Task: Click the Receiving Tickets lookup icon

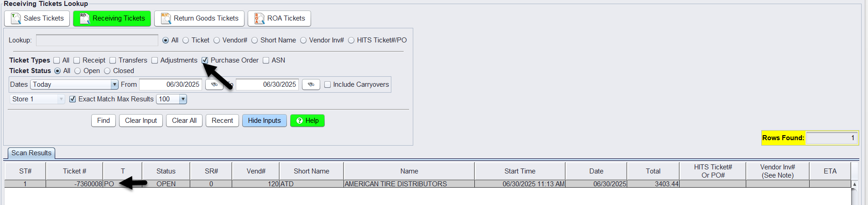Action: coord(84,18)
